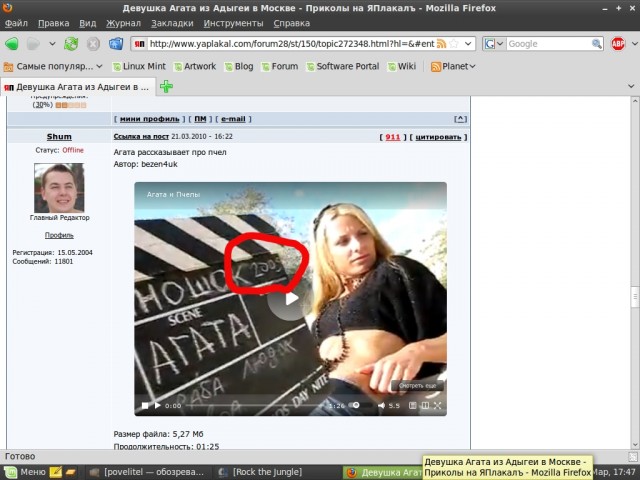Open the Инструменты menu
The image size is (640, 480).
(233, 23)
